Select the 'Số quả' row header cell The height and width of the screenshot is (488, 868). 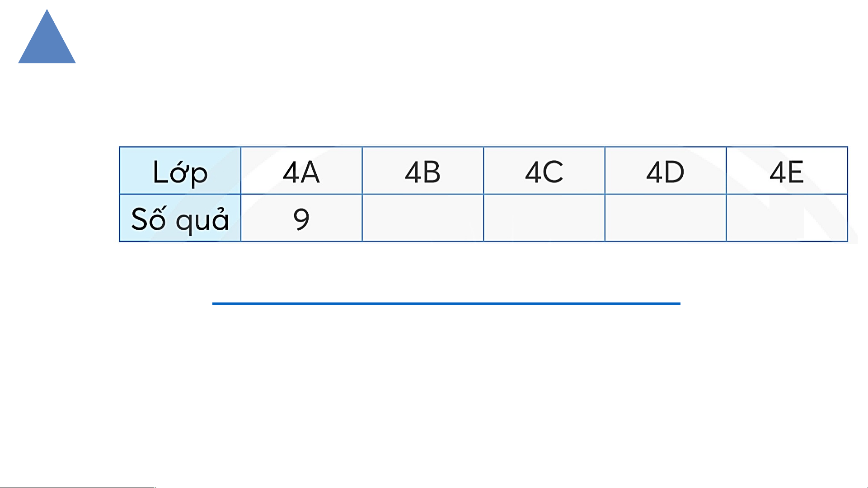180,218
